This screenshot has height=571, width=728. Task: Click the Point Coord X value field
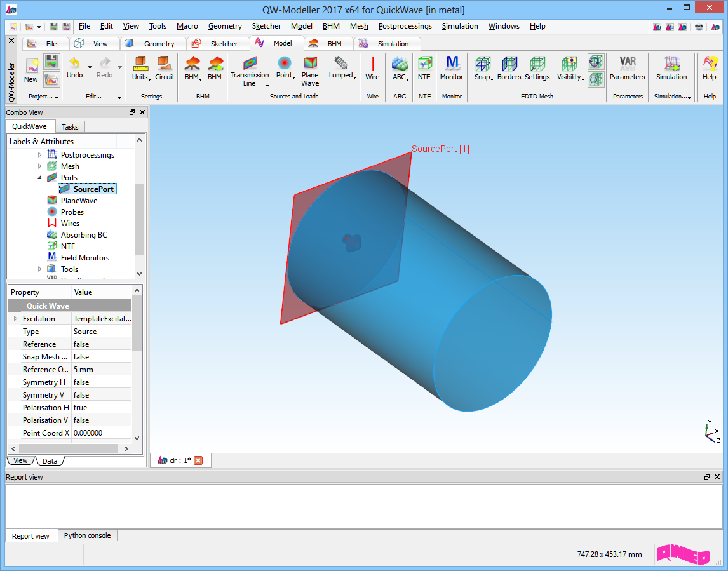tap(102, 433)
